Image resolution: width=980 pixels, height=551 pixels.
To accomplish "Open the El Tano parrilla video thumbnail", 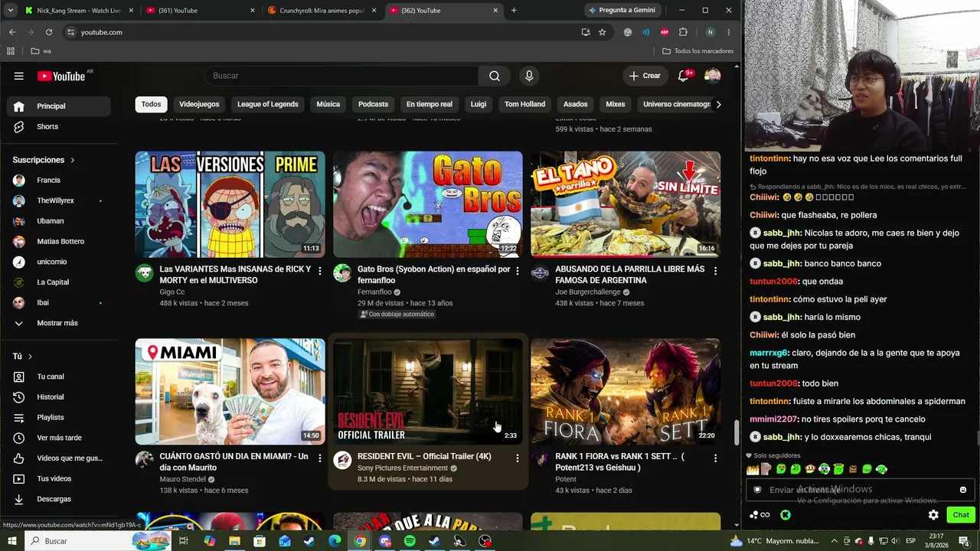I will tap(626, 204).
